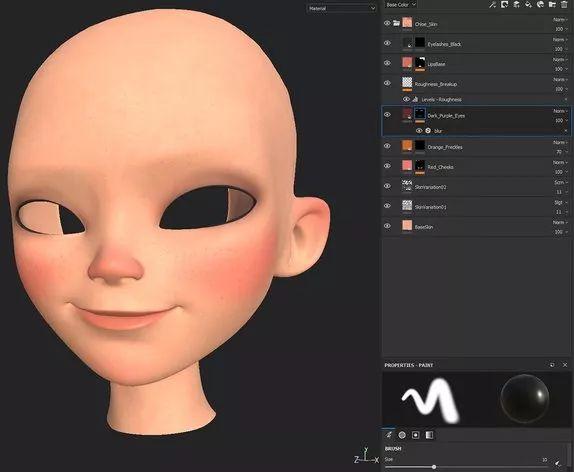The height and width of the screenshot is (472, 574).
Task: Click the brush size value field
Action: pyautogui.click(x=544, y=460)
